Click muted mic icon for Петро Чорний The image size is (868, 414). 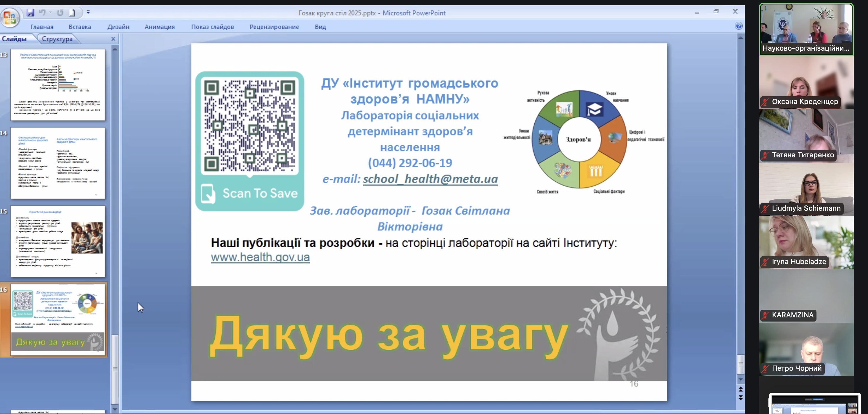click(765, 368)
